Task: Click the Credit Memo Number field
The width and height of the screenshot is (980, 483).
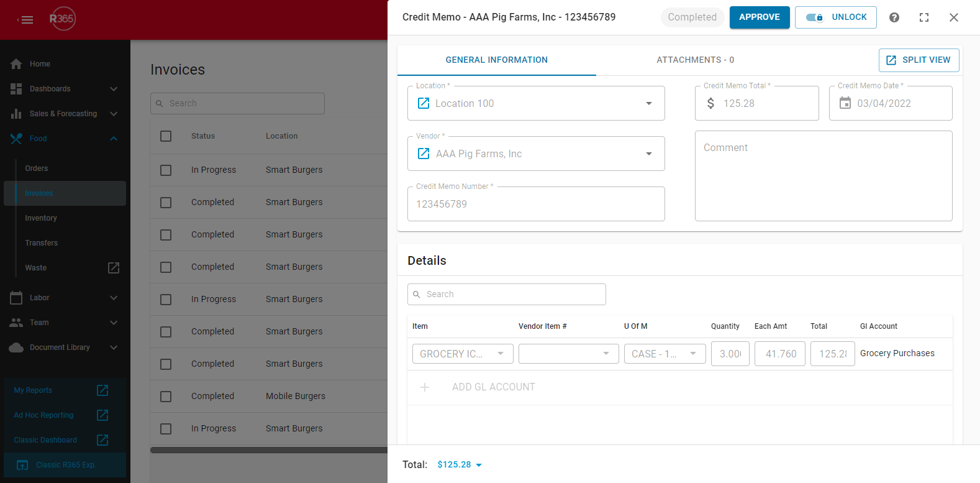Action: (x=536, y=204)
